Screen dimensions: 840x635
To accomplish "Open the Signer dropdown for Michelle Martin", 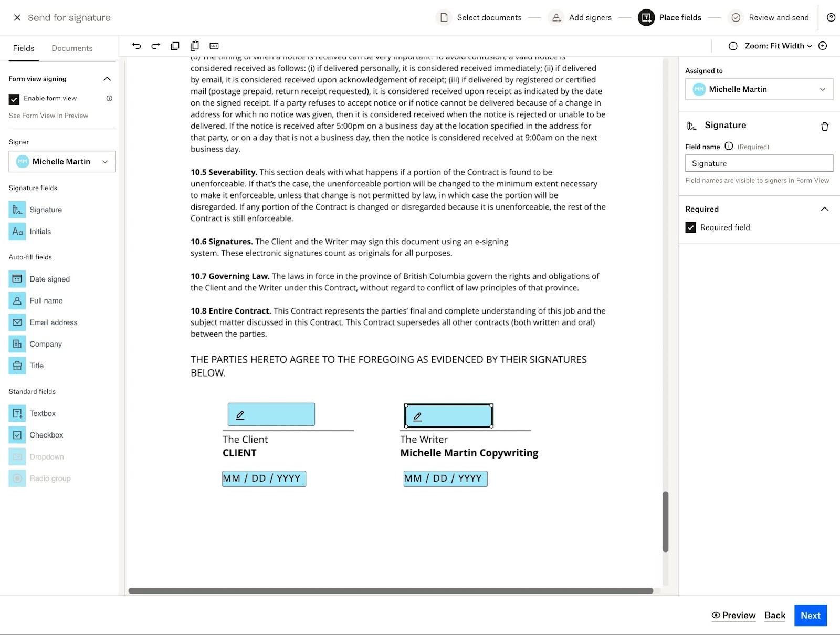I will coord(61,161).
